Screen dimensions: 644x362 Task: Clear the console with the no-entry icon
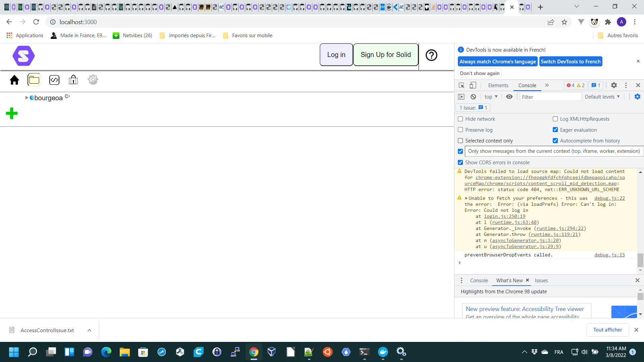pyautogui.click(x=473, y=97)
